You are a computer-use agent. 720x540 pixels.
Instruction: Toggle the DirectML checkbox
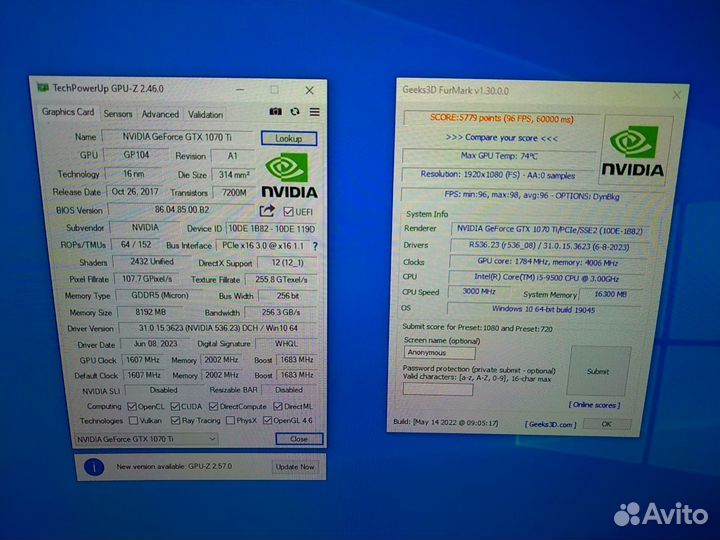point(278,406)
